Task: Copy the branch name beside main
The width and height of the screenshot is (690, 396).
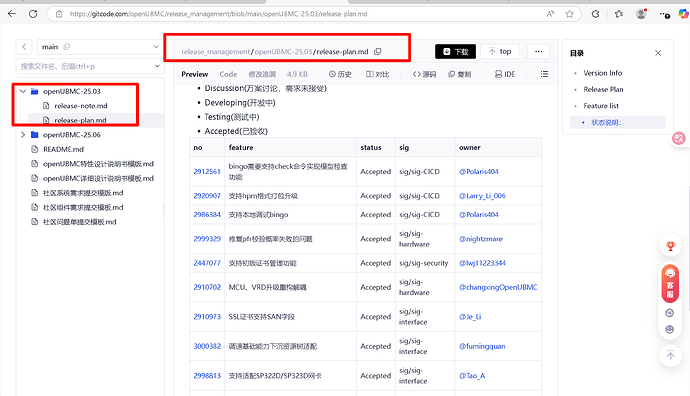Action: (x=66, y=47)
